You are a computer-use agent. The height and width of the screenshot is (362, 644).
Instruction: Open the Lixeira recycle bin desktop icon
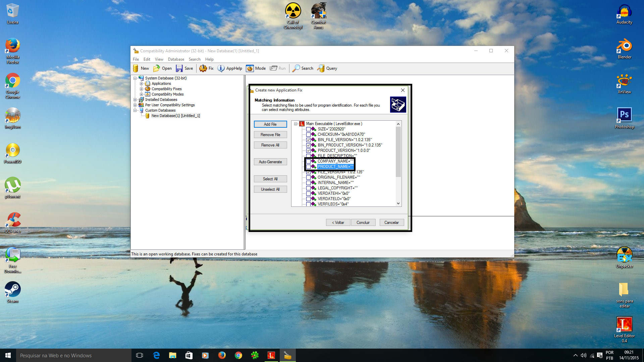12,14
